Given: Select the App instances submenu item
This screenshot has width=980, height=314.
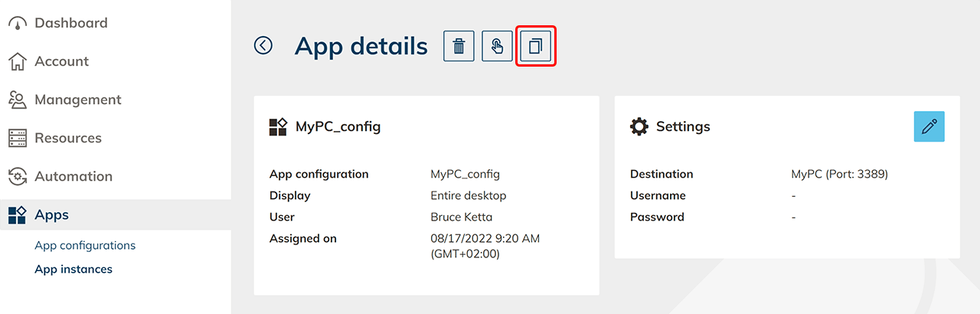Looking at the screenshot, I should (73, 269).
